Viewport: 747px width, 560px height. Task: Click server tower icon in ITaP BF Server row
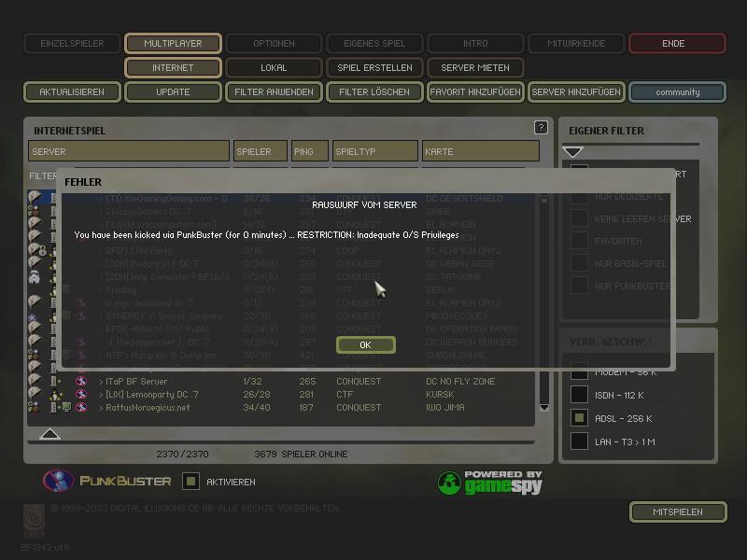pos(55,382)
